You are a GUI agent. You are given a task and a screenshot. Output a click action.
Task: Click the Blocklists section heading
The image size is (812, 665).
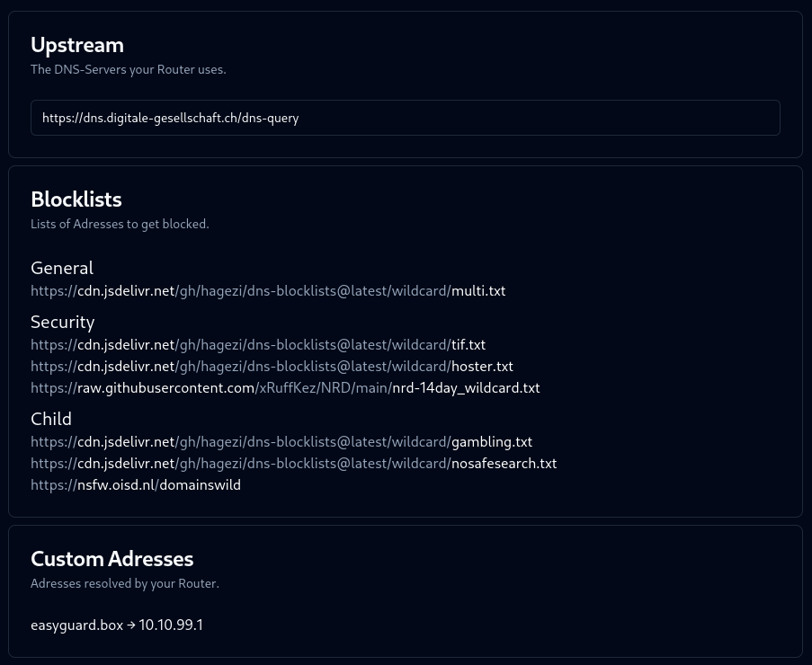76,199
